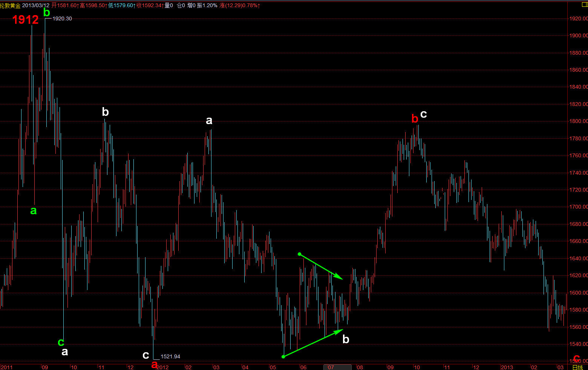Image resolution: width=588 pixels, height=370 pixels.
Task: Click the red 1912 annotation label
Action: (x=25, y=20)
